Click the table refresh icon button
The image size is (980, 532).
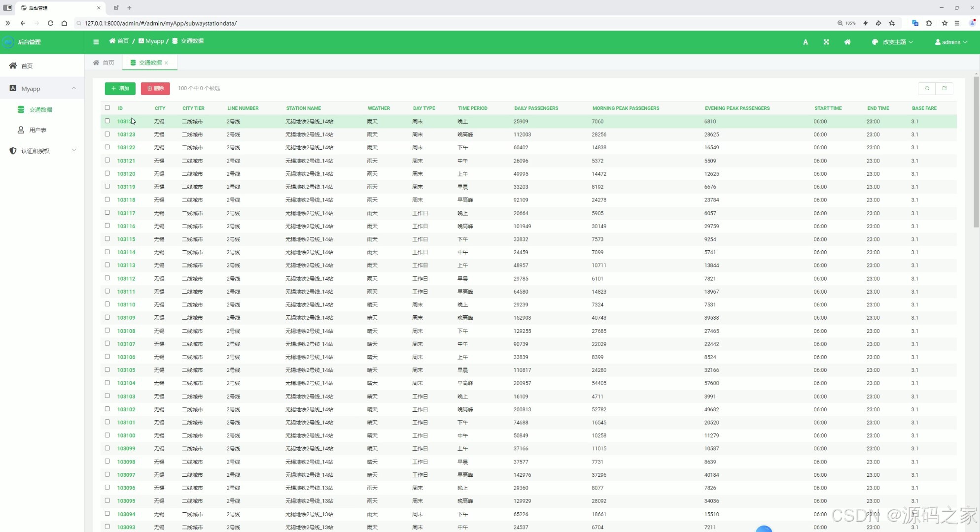[x=927, y=88]
